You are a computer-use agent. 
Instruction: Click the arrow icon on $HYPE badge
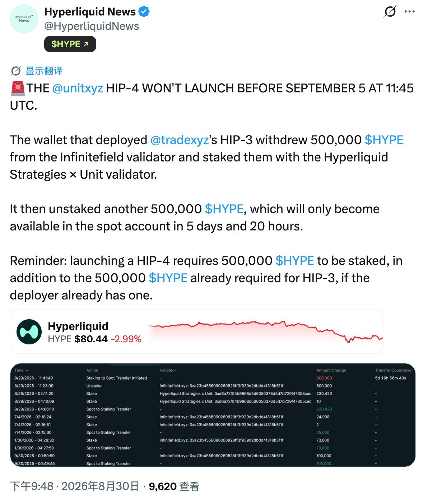click(86, 44)
